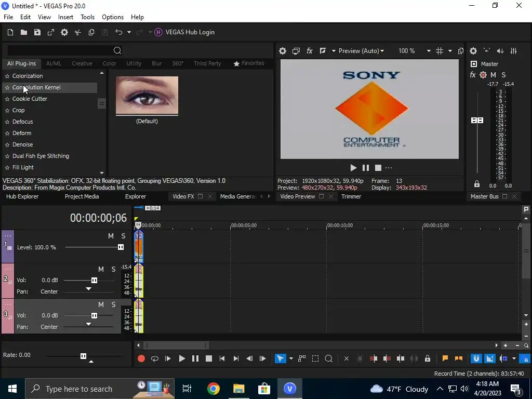Open the Render As export icon
This screenshot has height=399, width=532.
pos(51,32)
